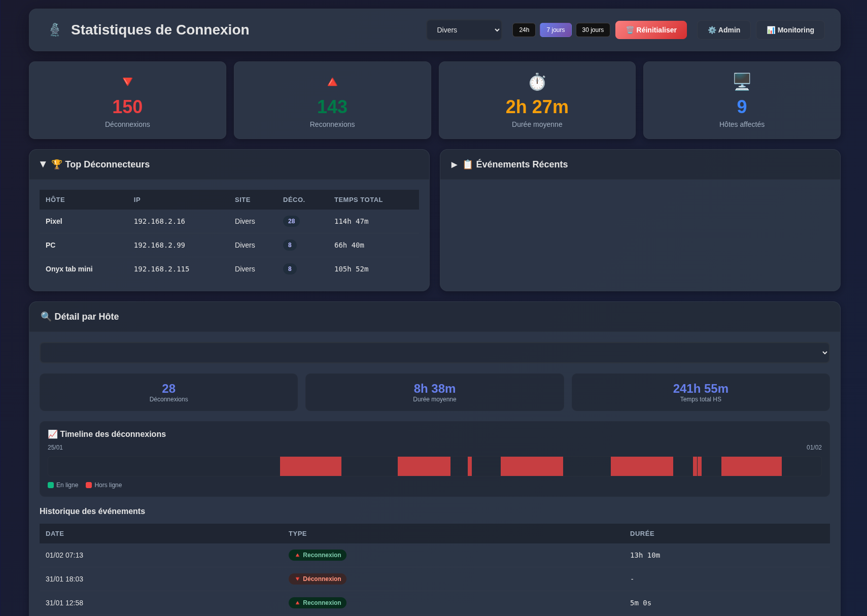This screenshot has height=616, width=867.
Task: Click the red up-triangle Reconnexions icon
Action: (332, 82)
